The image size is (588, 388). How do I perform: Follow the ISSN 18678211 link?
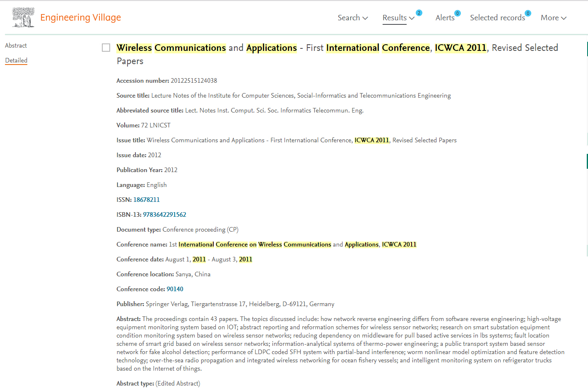(x=146, y=200)
